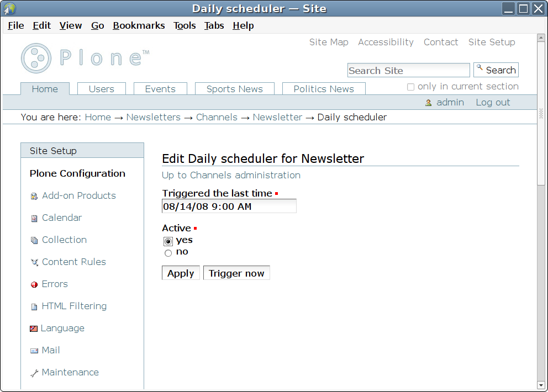
Task: Follow the "Up to Channels administration" link
Action: coord(231,175)
